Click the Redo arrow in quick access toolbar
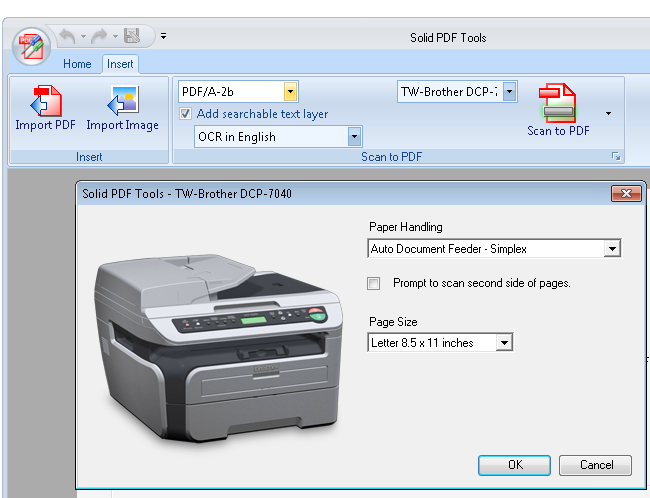 tap(99, 36)
